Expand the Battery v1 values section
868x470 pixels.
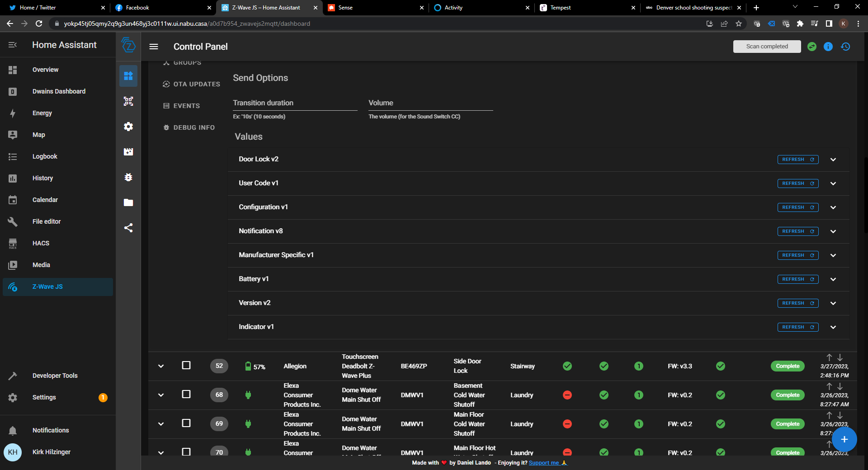click(833, 279)
